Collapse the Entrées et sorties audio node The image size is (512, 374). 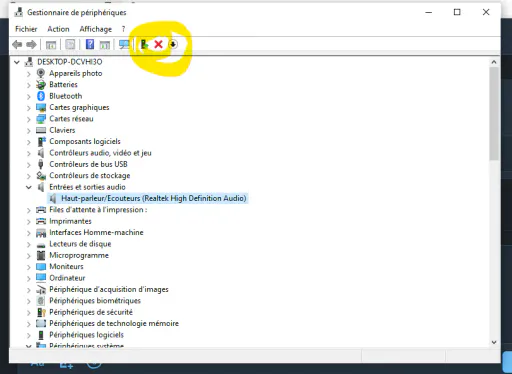click(x=29, y=187)
